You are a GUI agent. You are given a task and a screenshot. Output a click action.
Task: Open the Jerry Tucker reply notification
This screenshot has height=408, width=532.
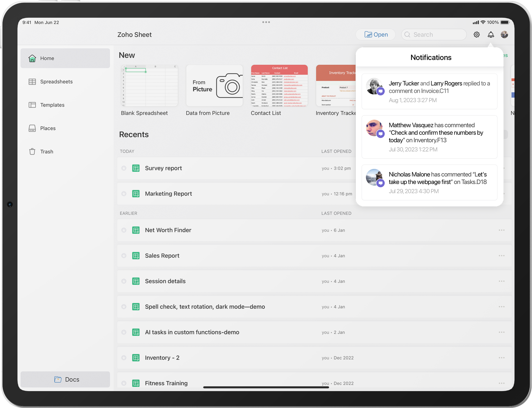coord(429,91)
